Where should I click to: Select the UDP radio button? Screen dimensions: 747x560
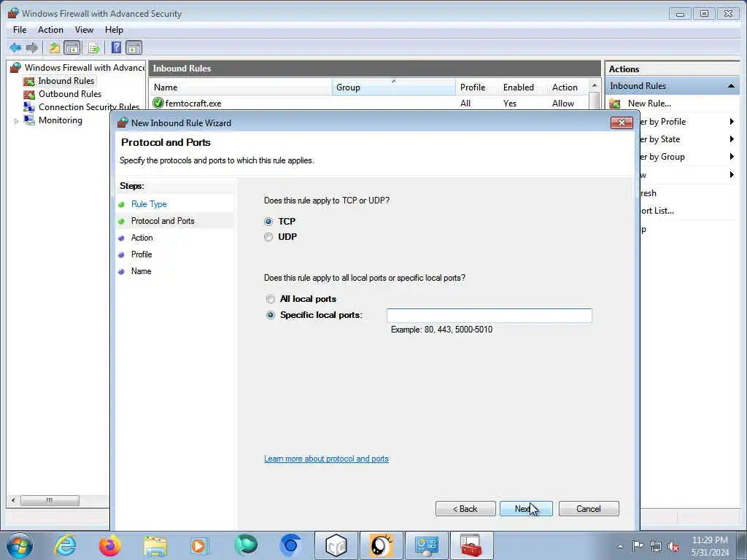coord(268,237)
